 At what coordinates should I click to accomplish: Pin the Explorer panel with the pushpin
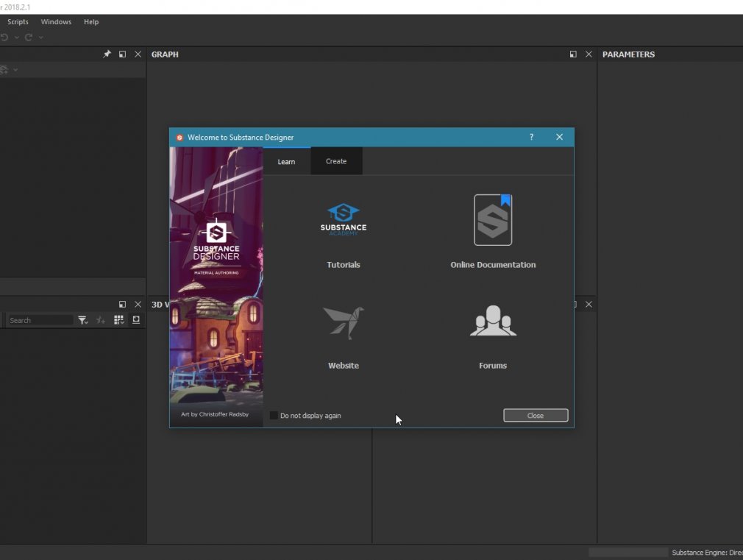[107, 54]
